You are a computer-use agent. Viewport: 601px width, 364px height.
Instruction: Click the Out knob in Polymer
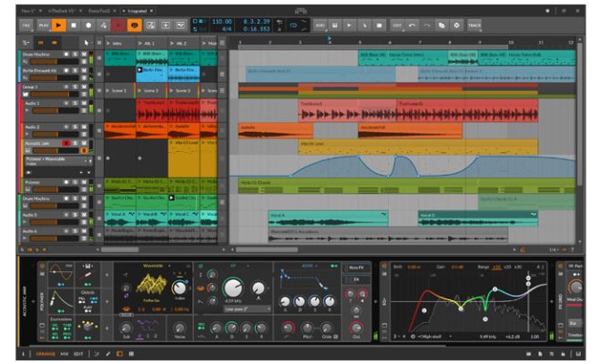tap(356, 328)
